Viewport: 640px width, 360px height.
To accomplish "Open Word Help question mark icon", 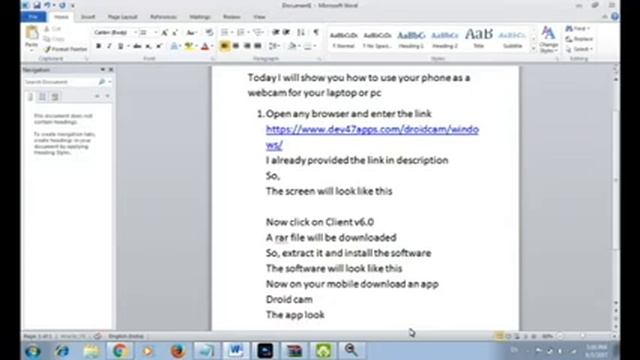I will pyautogui.click(x=615, y=17).
